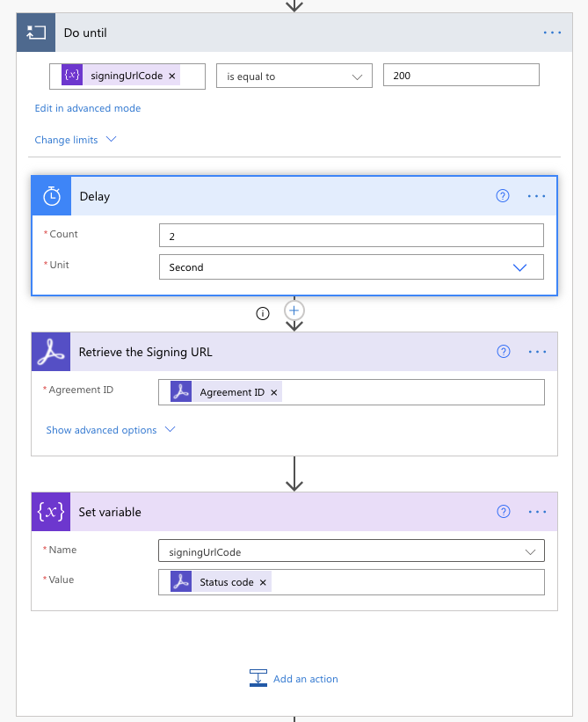Click the Do until loop icon
The height and width of the screenshot is (722, 588).
click(36, 33)
